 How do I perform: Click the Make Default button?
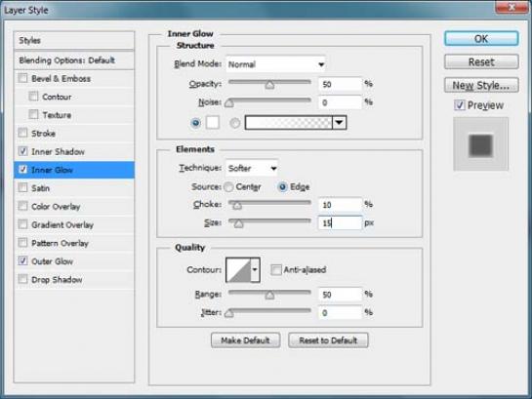245,340
